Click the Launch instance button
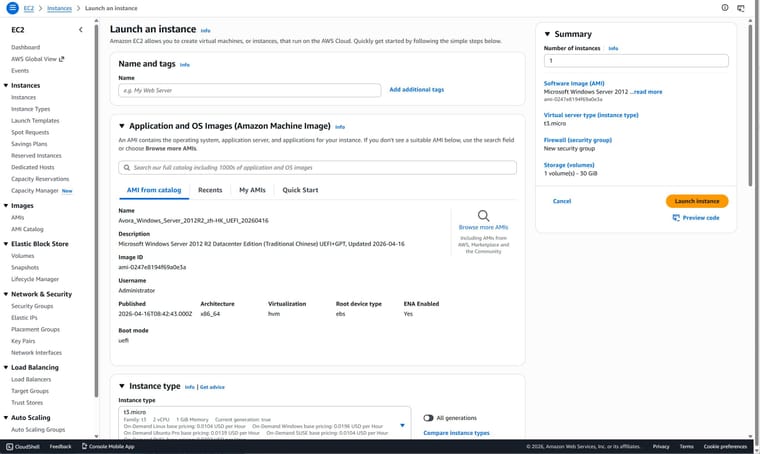The width and height of the screenshot is (760, 454). click(697, 201)
